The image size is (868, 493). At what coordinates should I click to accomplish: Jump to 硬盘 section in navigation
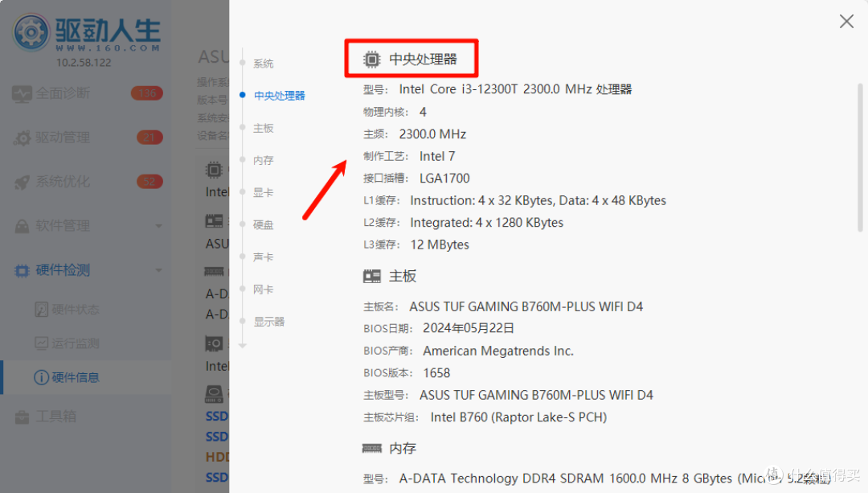264,225
